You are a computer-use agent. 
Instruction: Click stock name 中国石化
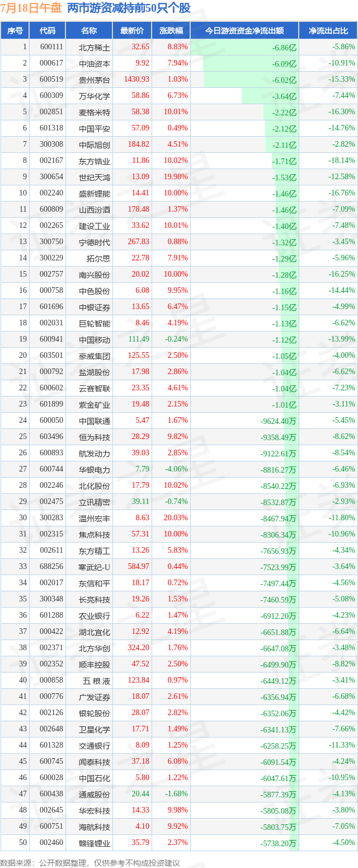(95, 778)
